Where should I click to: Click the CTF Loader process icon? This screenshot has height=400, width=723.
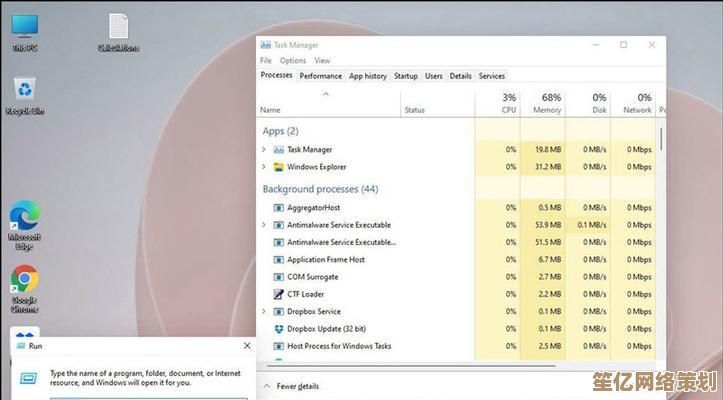[278, 294]
